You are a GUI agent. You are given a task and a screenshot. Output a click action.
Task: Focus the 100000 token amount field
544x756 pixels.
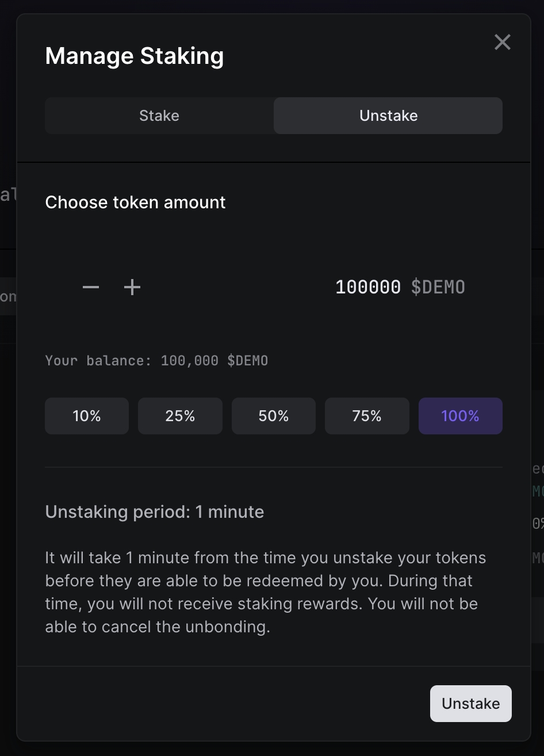pyautogui.click(x=368, y=287)
